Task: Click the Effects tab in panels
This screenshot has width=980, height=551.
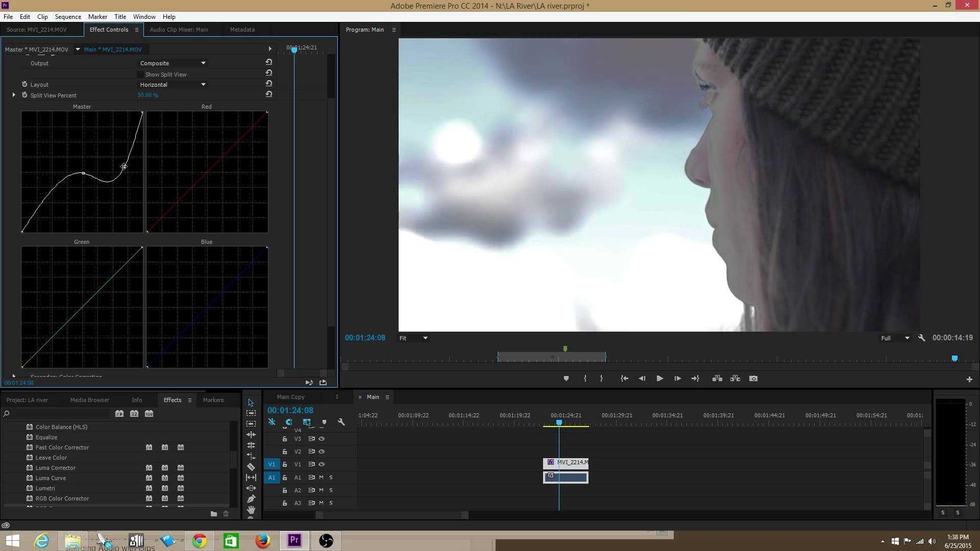Action: point(173,399)
